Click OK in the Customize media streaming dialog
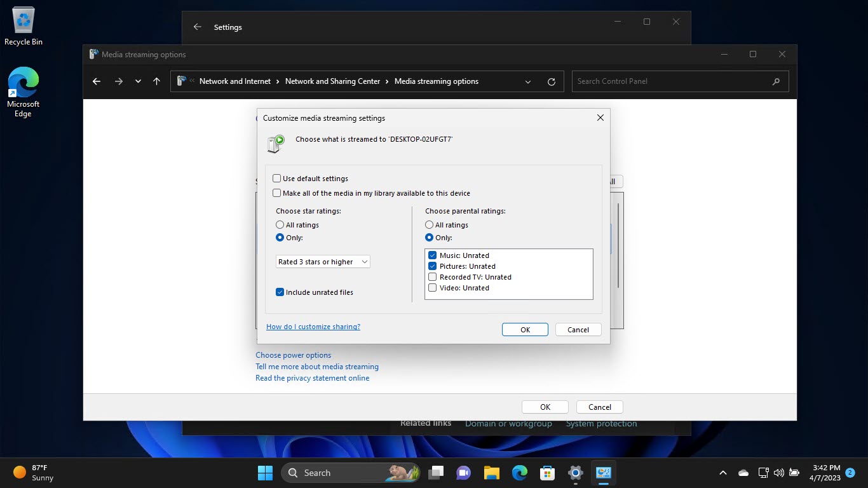 (x=525, y=329)
